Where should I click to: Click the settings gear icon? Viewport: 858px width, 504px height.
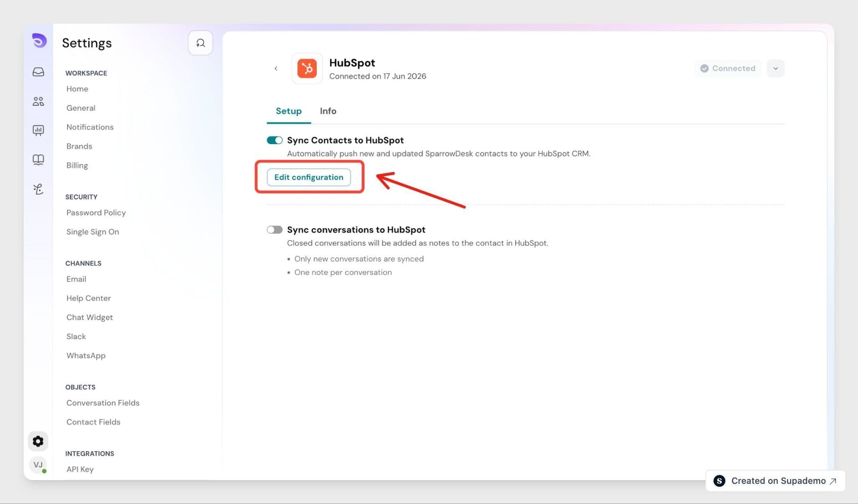point(38,441)
